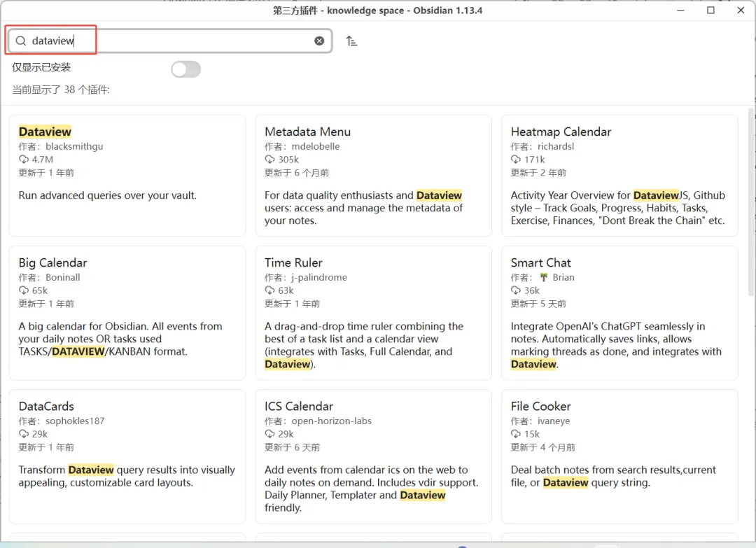
Task: Click the Smart Chat "更新于 5 天前" text
Action: tap(538, 304)
